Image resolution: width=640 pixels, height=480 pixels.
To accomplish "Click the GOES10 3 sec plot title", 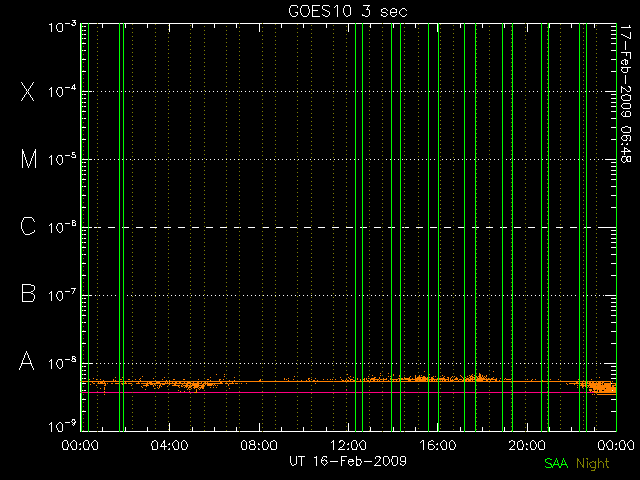I will [x=348, y=11].
